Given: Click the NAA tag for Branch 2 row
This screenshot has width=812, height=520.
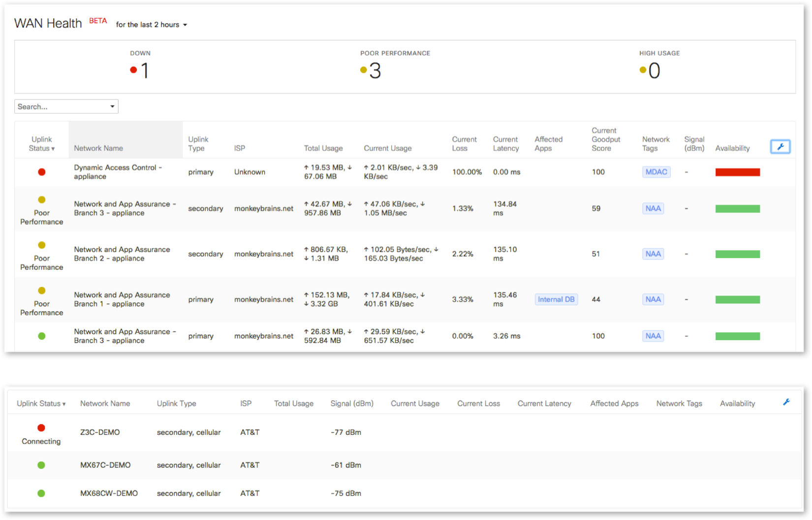Looking at the screenshot, I should 653,254.
